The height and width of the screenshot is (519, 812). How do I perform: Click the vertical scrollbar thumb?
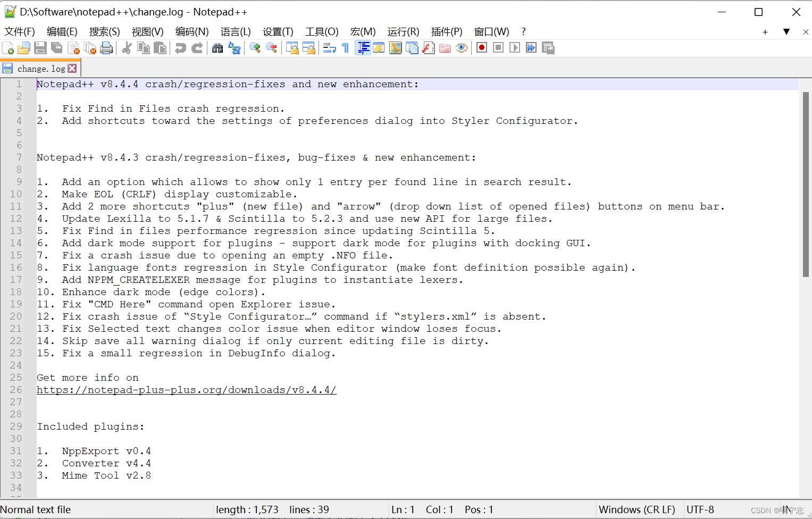806,185
